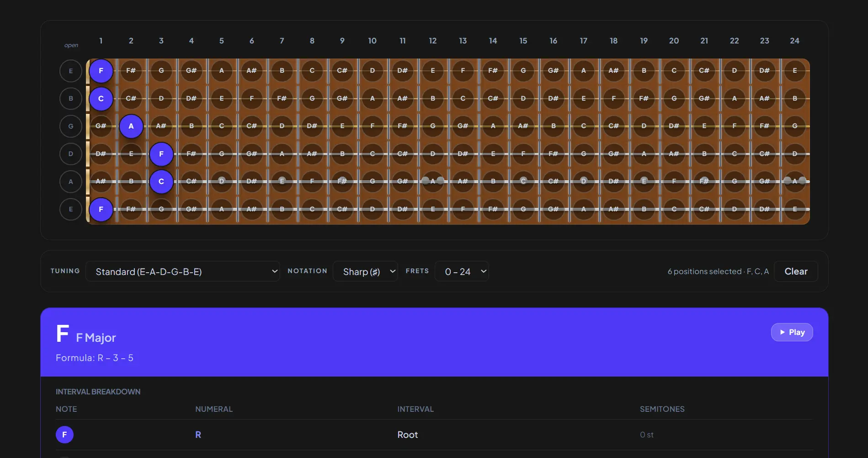
Task: Select D on B string fret 3
Action: pyautogui.click(x=161, y=98)
